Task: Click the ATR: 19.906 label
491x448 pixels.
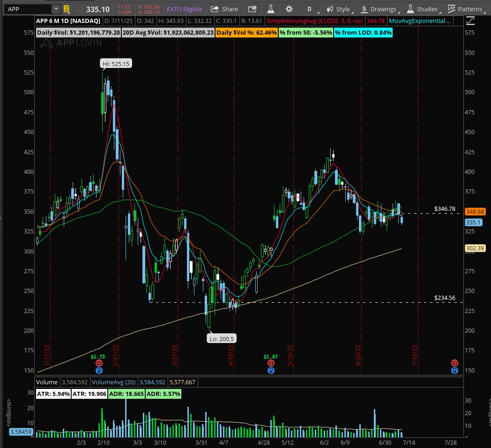Action: (x=89, y=394)
